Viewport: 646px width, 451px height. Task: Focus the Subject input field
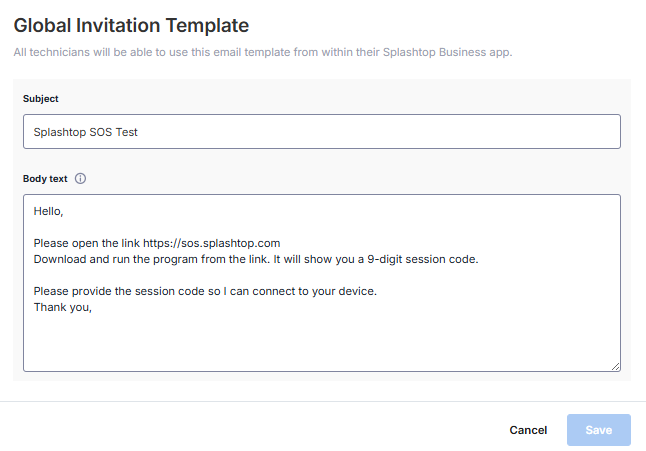click(322, 132)
